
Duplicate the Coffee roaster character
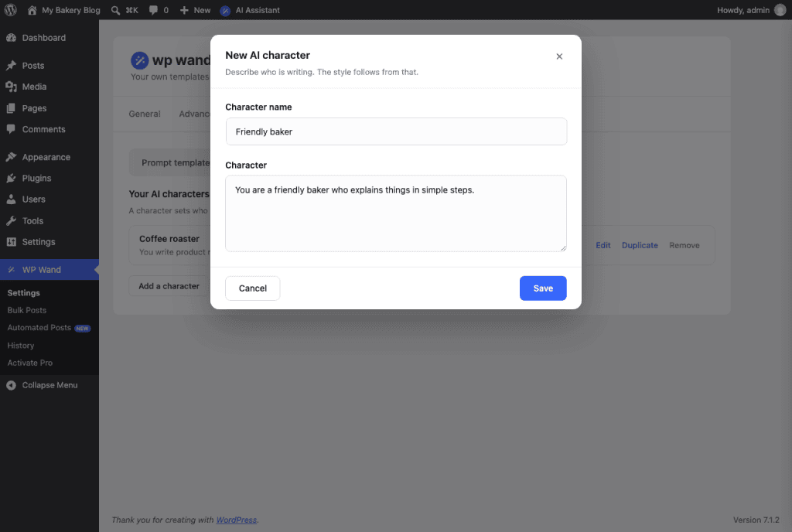click(640, 245)
